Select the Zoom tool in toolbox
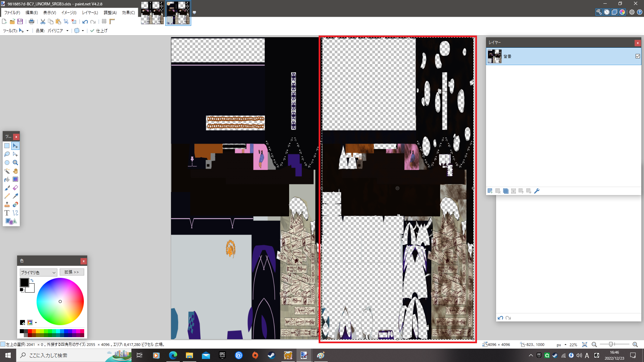This screenshot has width=644, height=362. pyautogui.click(x=15, y=163)
